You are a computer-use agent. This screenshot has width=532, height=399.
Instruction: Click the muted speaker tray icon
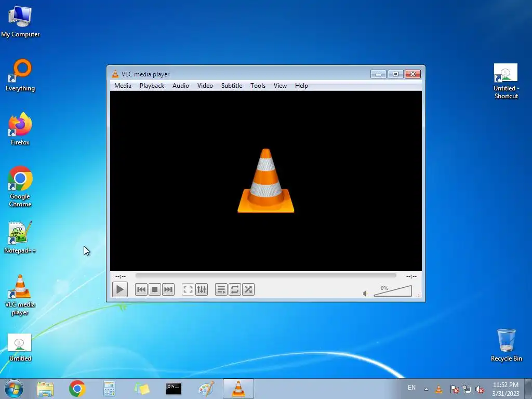coord(480,389)
